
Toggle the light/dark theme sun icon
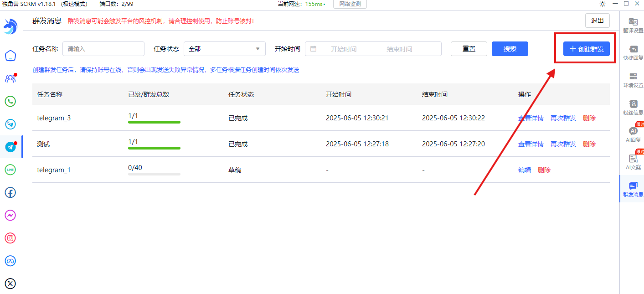pos(602,4)
